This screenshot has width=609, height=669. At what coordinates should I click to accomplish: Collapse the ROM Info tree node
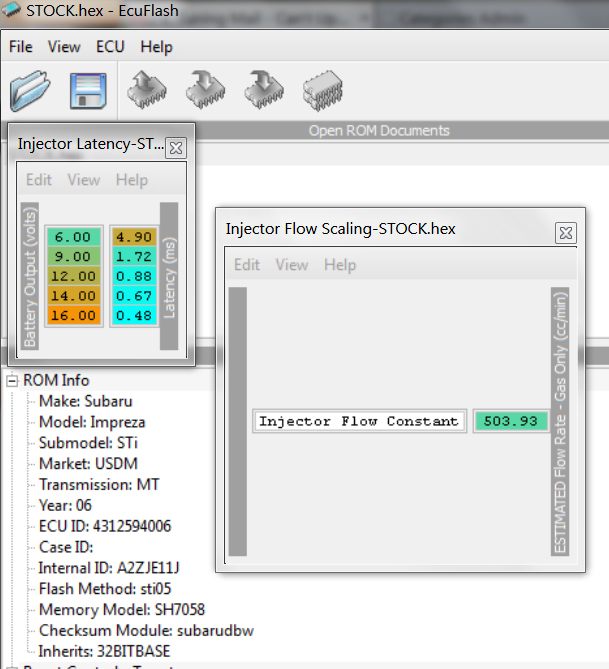pyautogui.click(x=12, y=381)
